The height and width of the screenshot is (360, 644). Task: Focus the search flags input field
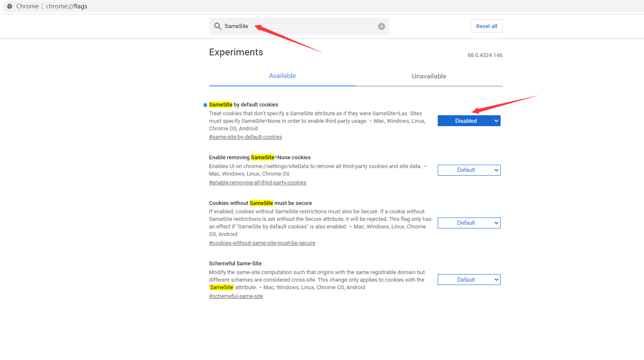click(x=299, y=26)
